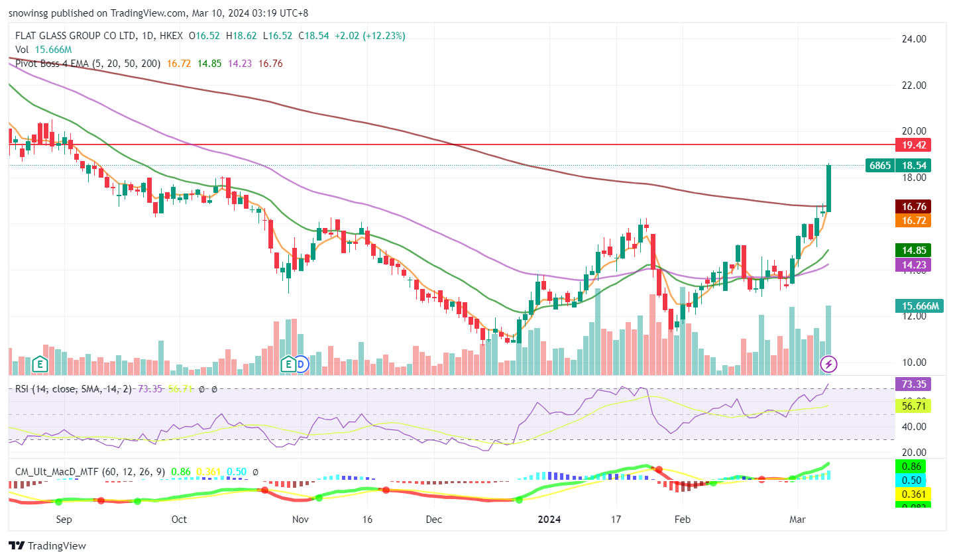Click the purple 73.35 RSI axis label
This screenshot has height=560, width=955.
(913, 384)
